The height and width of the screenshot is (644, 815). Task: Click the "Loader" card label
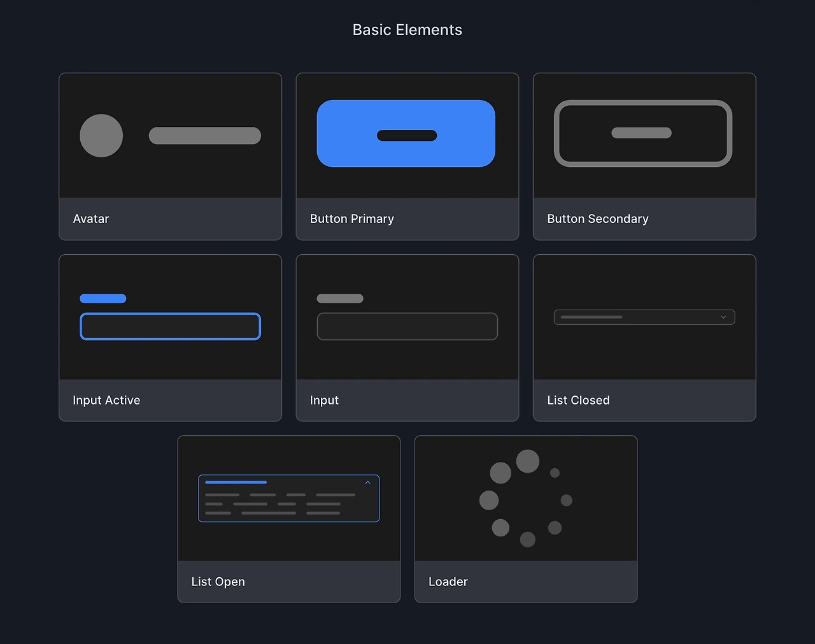[x=448, y=582]
